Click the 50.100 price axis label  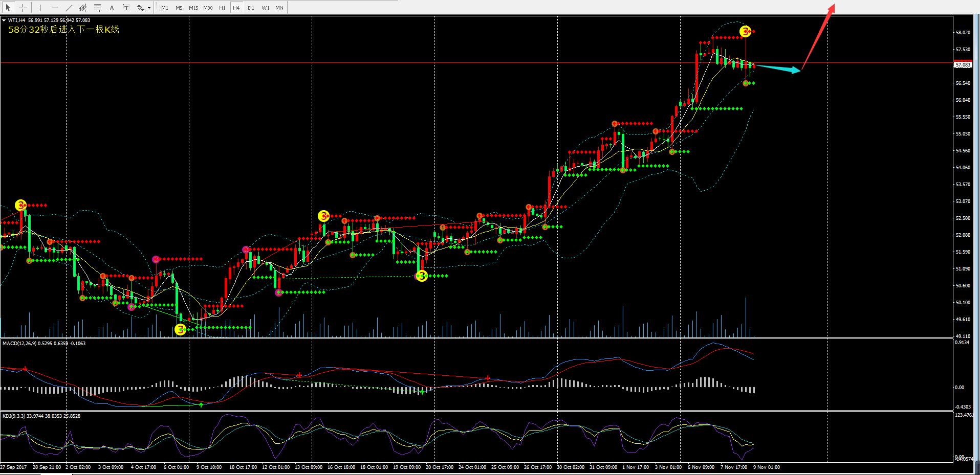(963, 303)
